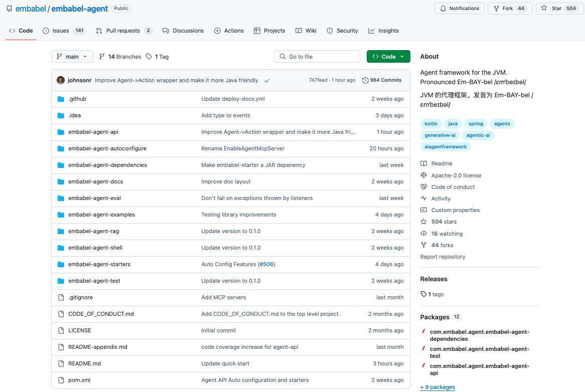
Task: Click the history clock icon by 964 Commits
Action: [x=365, y=80]
